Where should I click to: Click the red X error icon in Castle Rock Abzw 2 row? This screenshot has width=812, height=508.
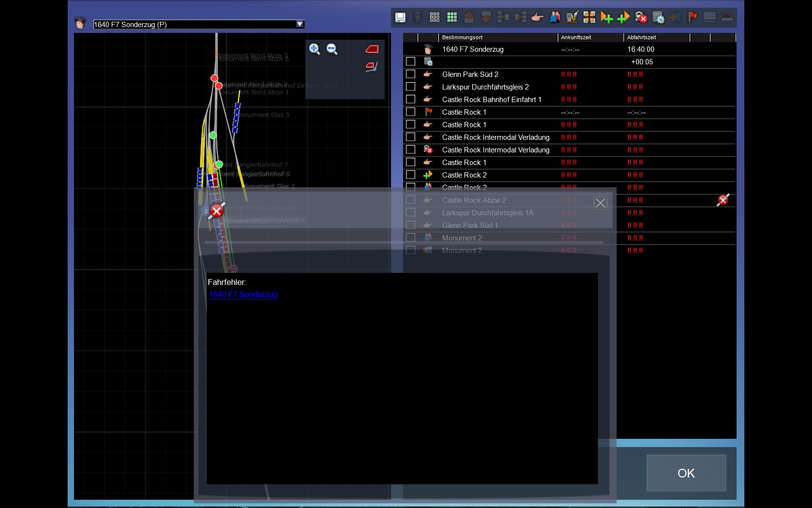tap(723, 200)
